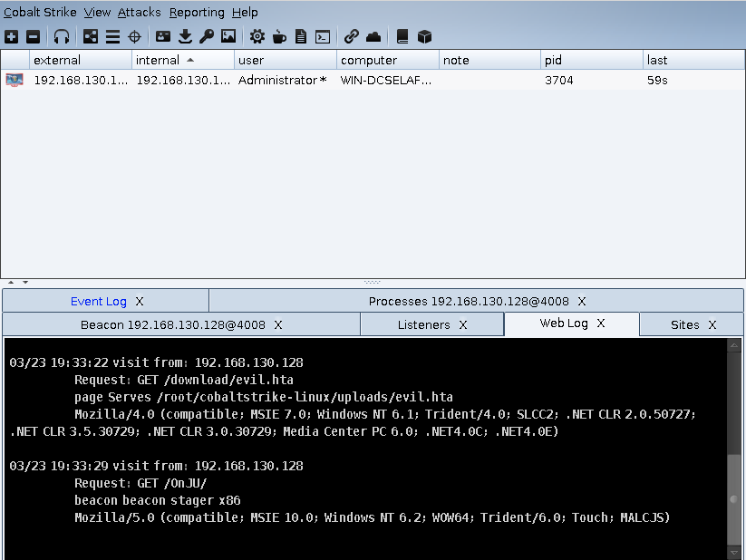Viewport: 746px width, 560px height.
Task: Select the beacon session computer icon
Action: (15, 80)
